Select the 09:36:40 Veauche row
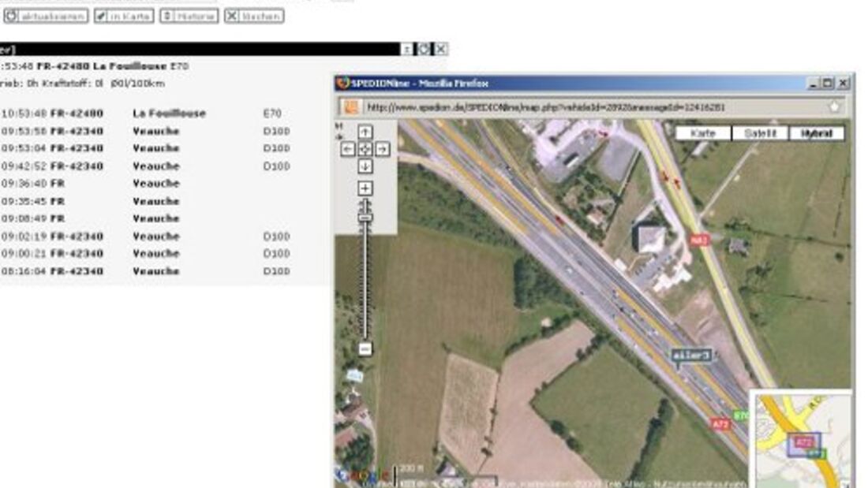The width and height of the screenshot is (868, 488). 148,183
